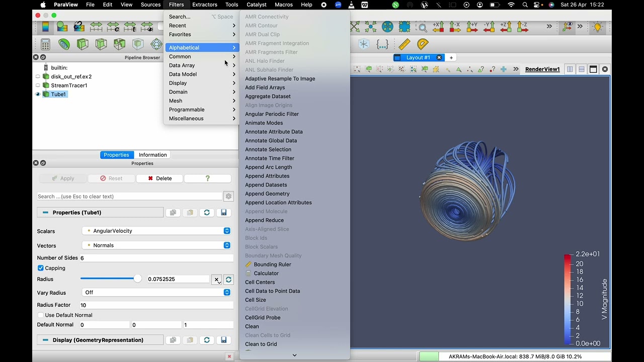
Task: Click the yellow ruler icon
Action: pos(405,44)
